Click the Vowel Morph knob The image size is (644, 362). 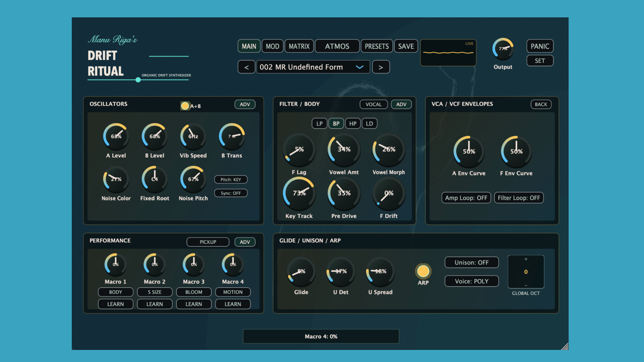pos(388,149)
